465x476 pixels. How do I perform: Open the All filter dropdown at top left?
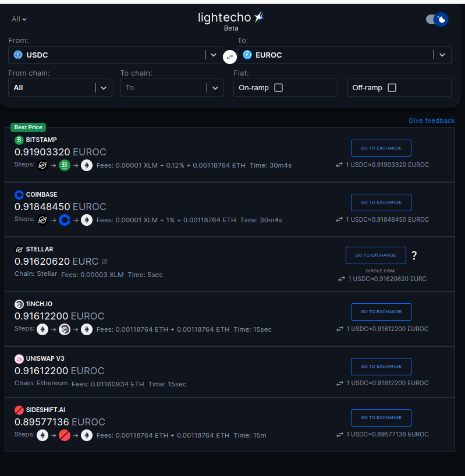[x=19, y=19]
